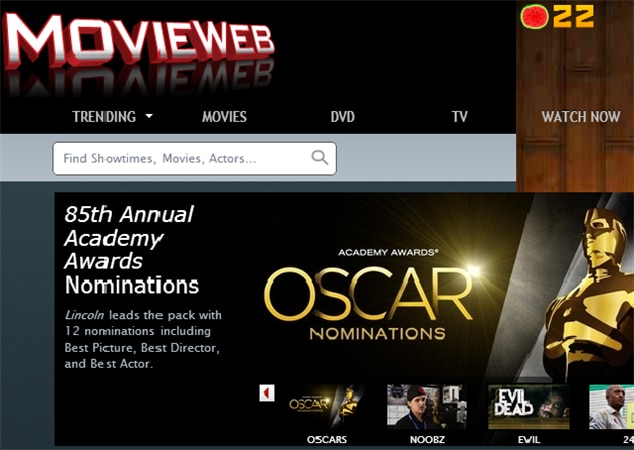This screenshot has width=634, height=450.
Task: Open the Watch Now page
Action: click(x=581, y=117)
